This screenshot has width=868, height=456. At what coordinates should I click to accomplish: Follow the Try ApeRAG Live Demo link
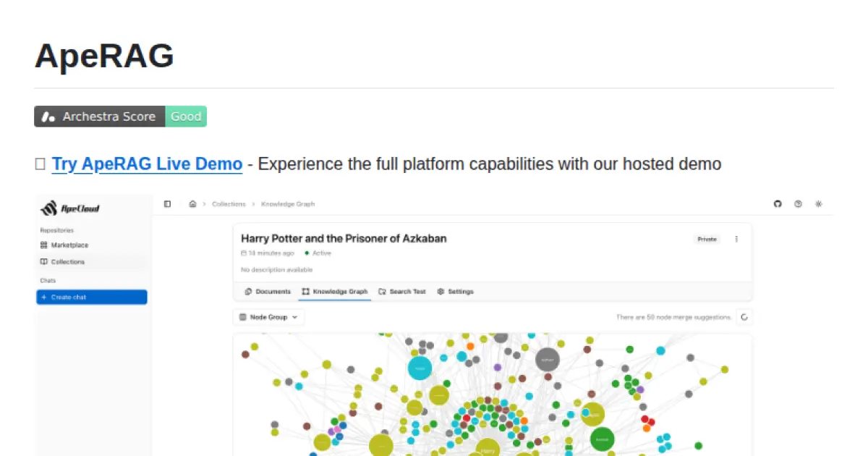click(x=147, y=164)
